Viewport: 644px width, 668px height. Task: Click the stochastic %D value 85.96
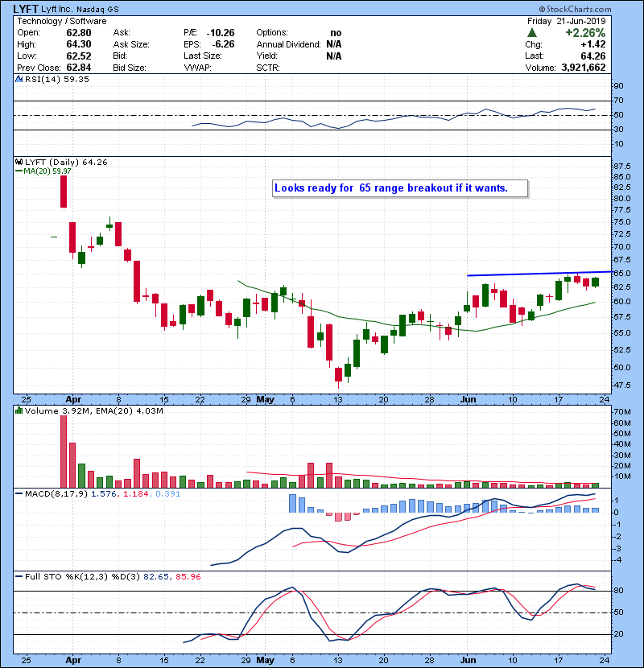188,577
